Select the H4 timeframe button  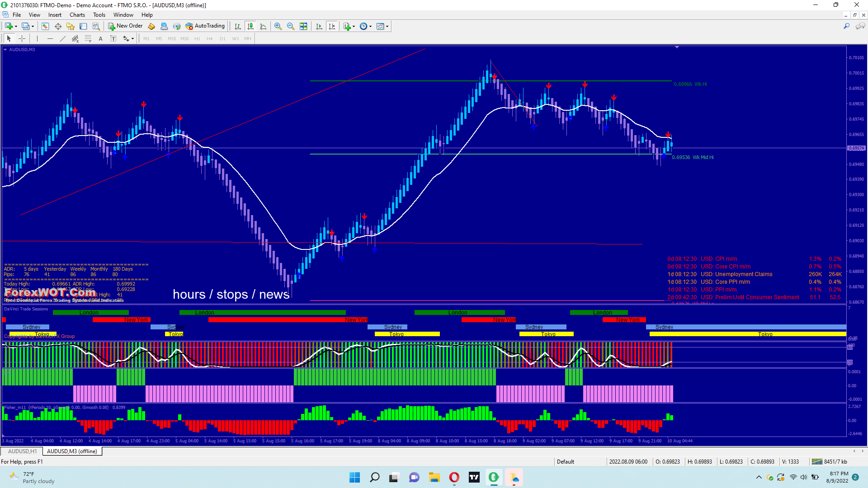[x=209, y=39]
